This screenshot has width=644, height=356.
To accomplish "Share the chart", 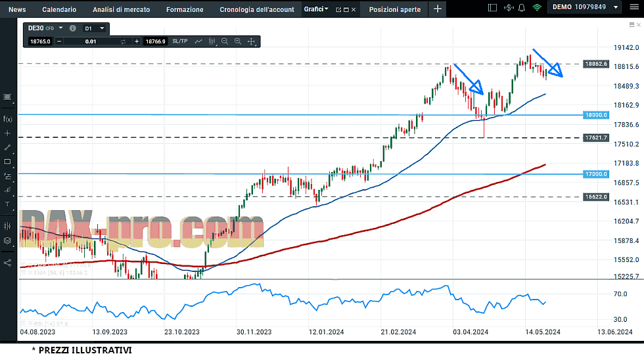I will click(7, 263).
